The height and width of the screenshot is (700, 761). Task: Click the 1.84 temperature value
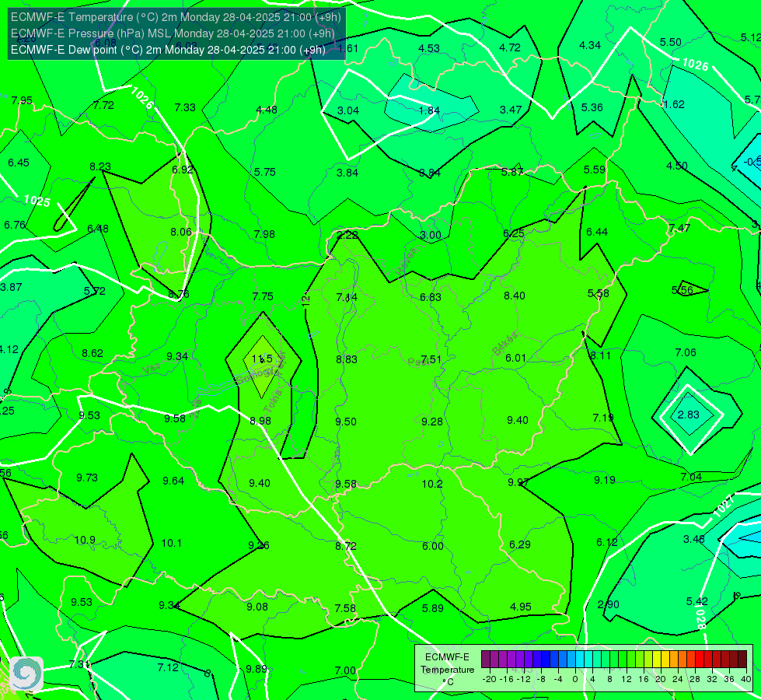tap(430, 110)
